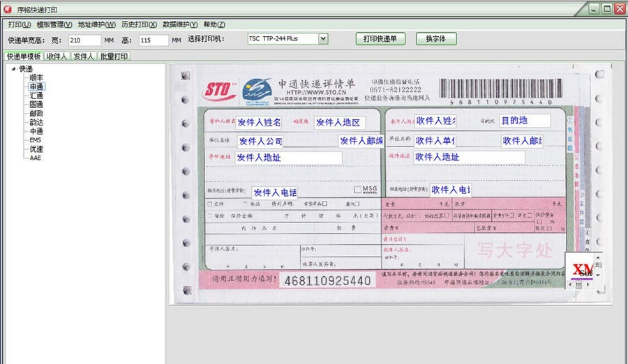
Task: Click the 收件人地址 template field
Action: coord(470,157)
